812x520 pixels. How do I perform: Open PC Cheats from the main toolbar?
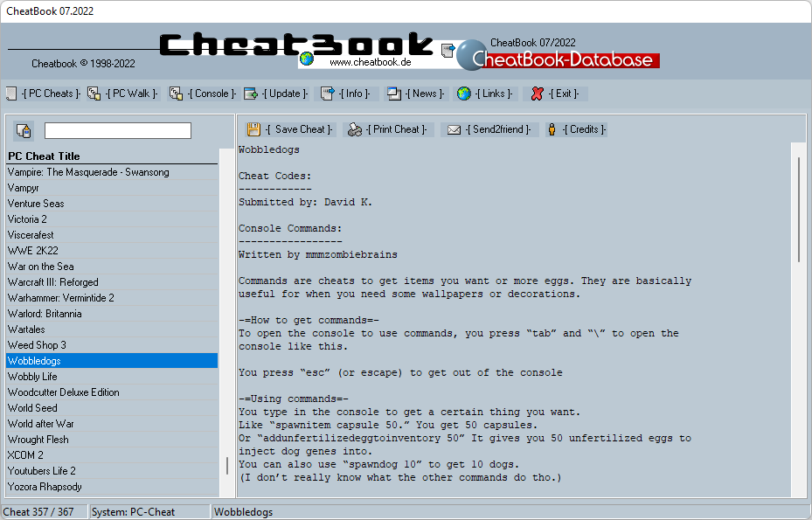click(x=12, y=94)
